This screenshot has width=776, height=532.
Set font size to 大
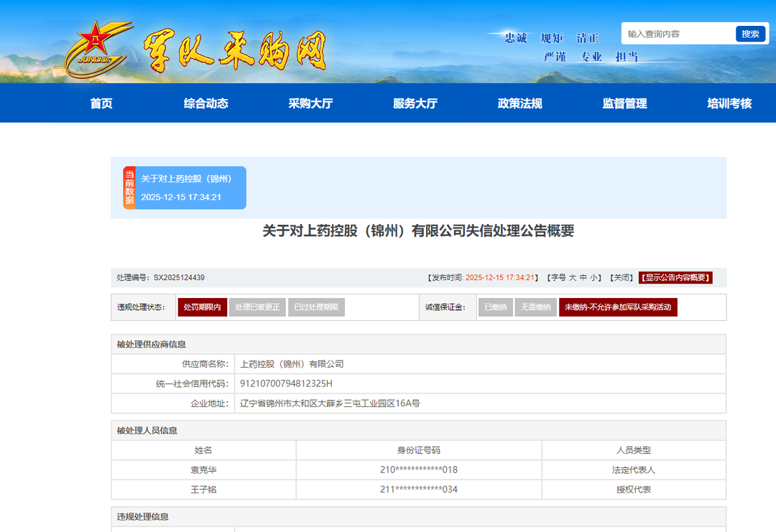click(573, 278)
